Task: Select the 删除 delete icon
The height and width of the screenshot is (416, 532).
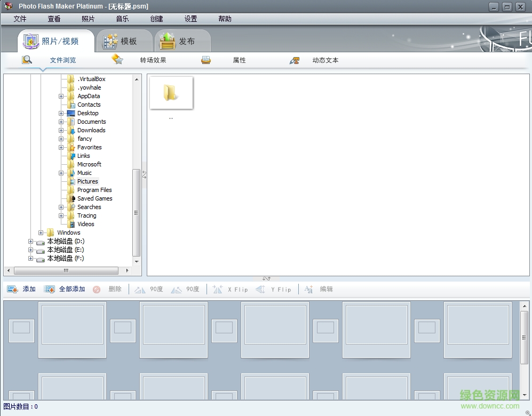Action: coord(97,289)
